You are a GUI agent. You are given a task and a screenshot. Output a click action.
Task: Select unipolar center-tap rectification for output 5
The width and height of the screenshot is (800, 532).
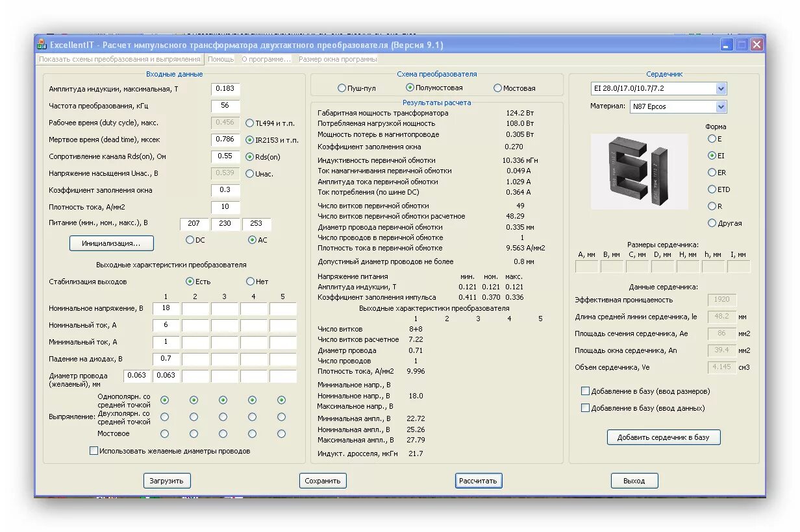(281, 400)
